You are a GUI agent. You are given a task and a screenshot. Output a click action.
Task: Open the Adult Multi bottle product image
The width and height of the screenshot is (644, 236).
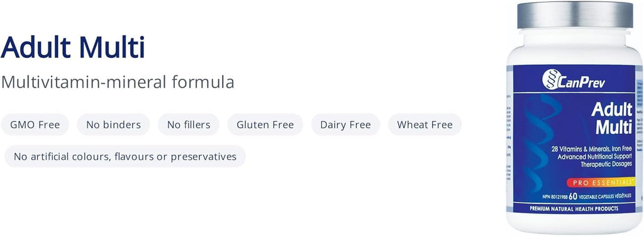coord(575,118)
